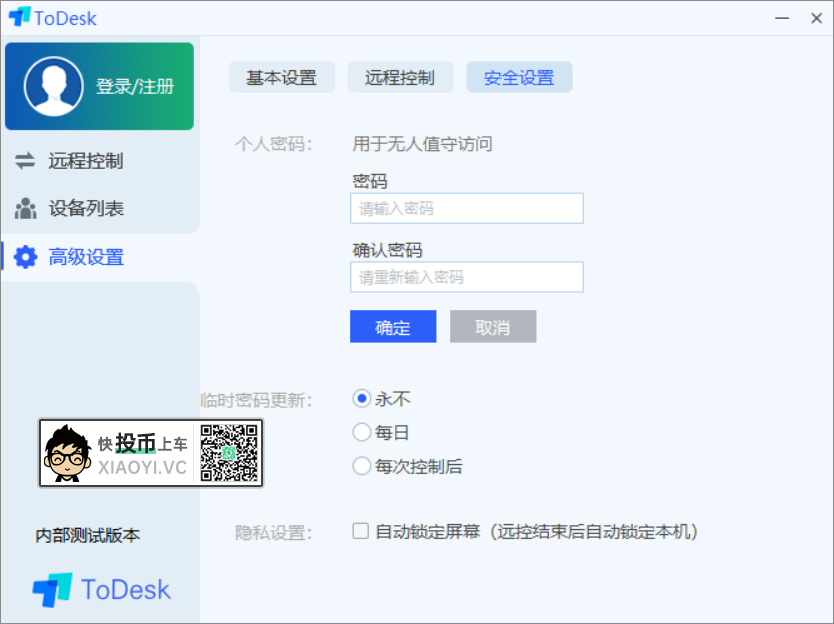Click the ToDesk logo at bottom left

pos(100,589)
